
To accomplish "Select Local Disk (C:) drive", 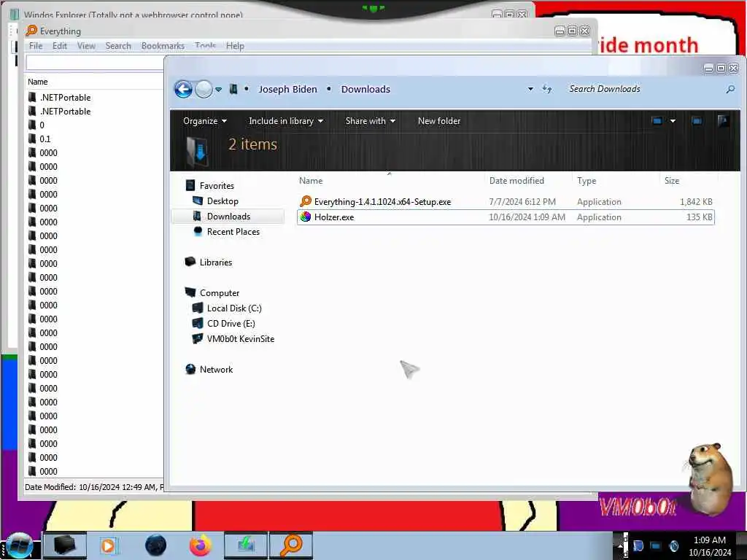I will pyautogui.click(x=227, y=308).
